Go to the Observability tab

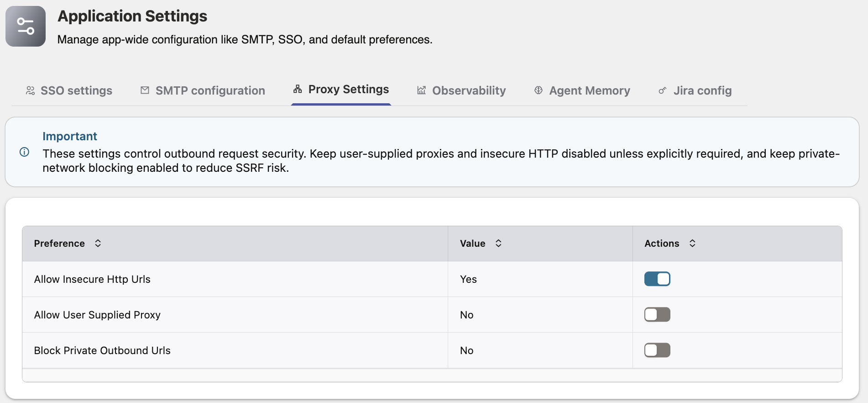point(461,90)
